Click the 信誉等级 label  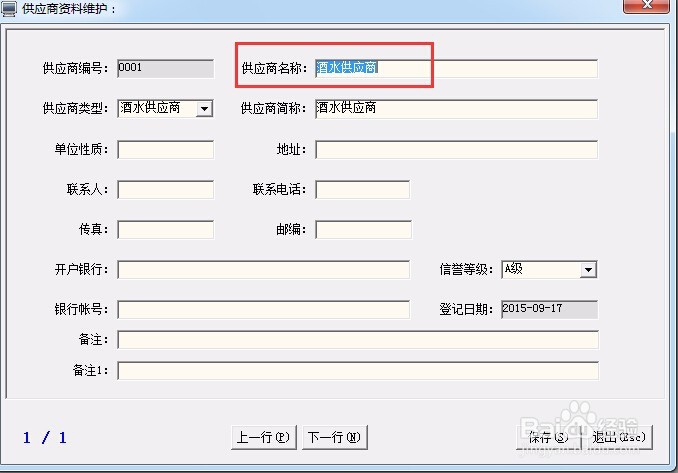(x=466, y=270)
